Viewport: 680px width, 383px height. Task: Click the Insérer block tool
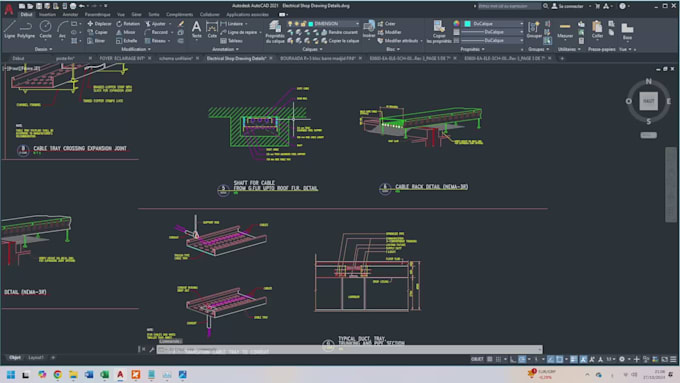point(369,29)
